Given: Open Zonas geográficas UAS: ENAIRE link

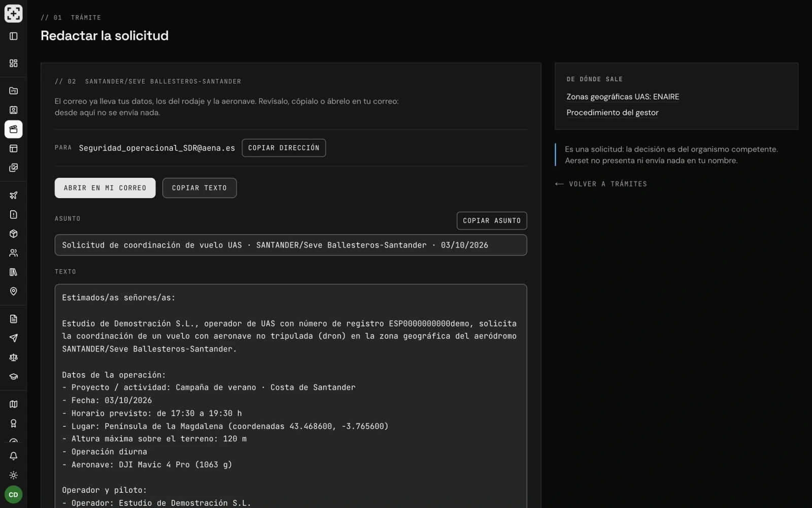Looking at the screenshot, I should click(x=623, y=97).
